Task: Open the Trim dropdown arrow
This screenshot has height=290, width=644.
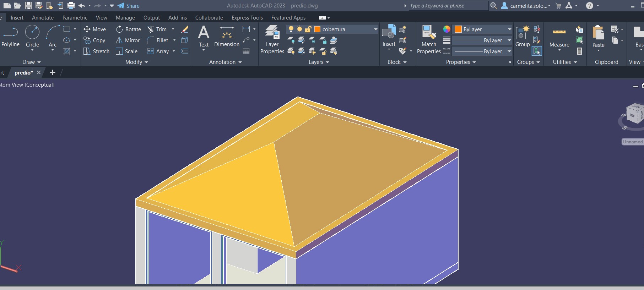Action: pos(173,29)
